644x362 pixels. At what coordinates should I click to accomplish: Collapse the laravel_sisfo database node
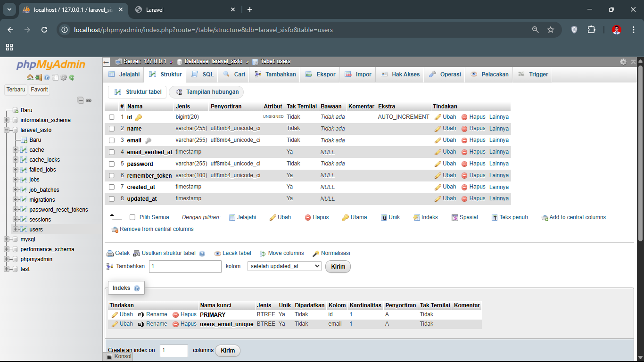[x=7, y=130]
